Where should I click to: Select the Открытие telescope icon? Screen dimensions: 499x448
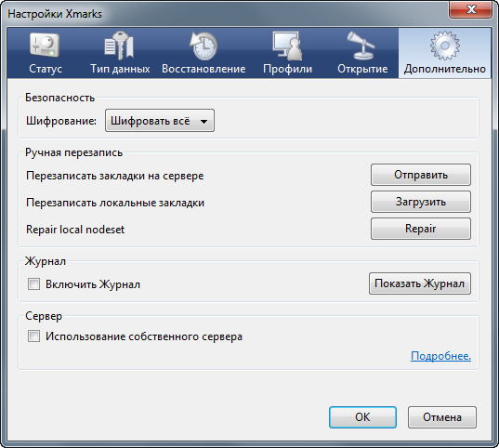pos(361,46)
